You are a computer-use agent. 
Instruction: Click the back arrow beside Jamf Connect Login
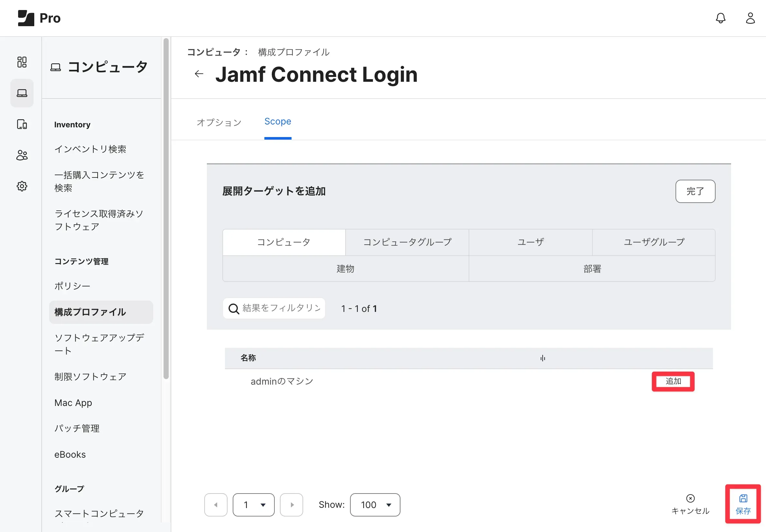[x=199, y=74]
